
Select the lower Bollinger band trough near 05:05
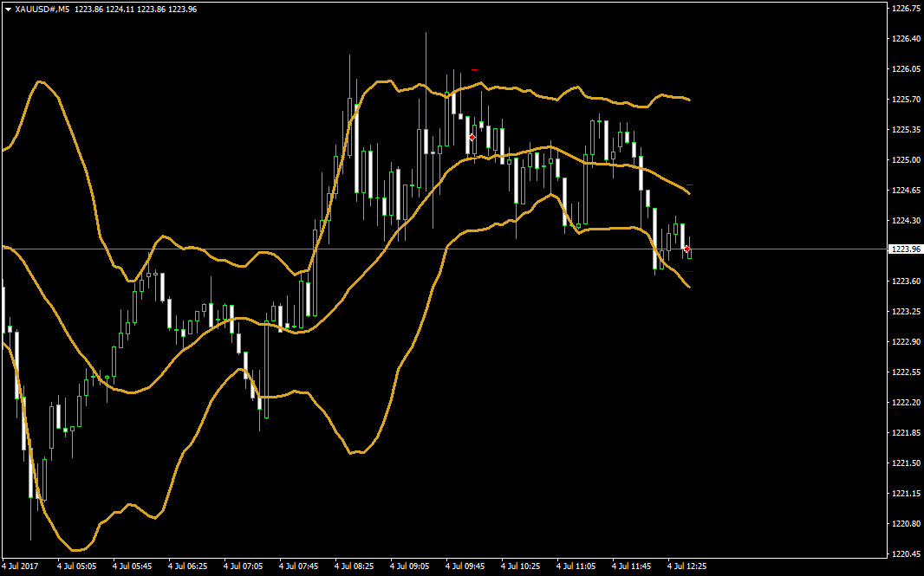[x=76, y=550]
